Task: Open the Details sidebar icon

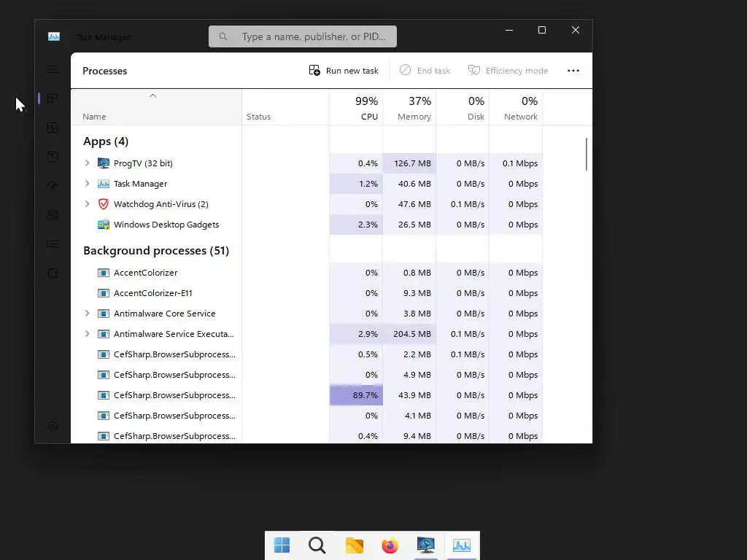Action: pos(53,244)
